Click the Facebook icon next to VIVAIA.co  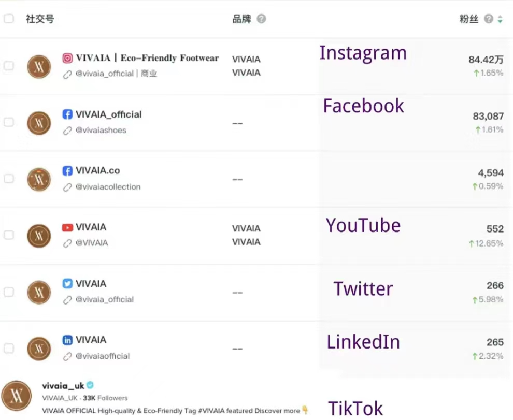coord(67,171)
